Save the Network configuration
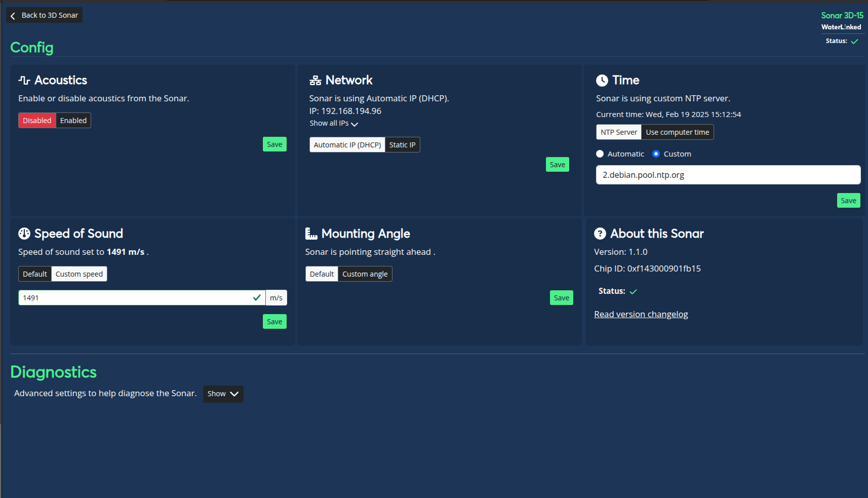868x498 pixels. pyautogui.click(x=558, y=165)
